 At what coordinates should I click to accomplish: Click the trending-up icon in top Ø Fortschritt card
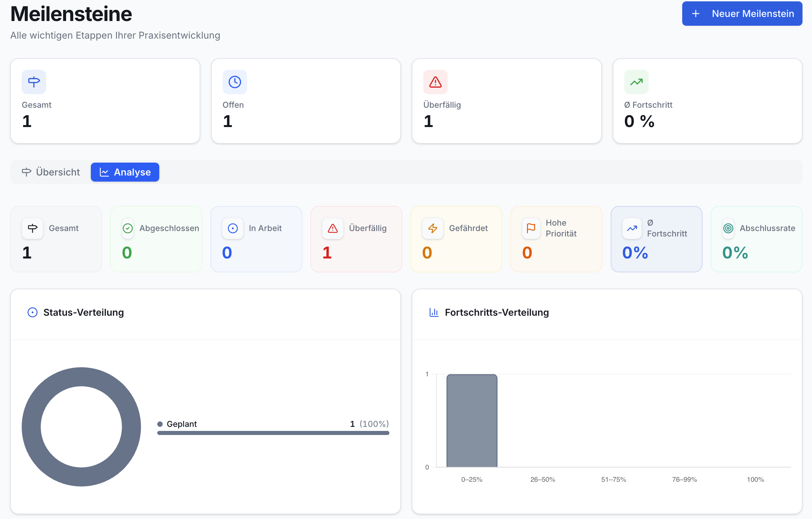[x=636, y=82]
